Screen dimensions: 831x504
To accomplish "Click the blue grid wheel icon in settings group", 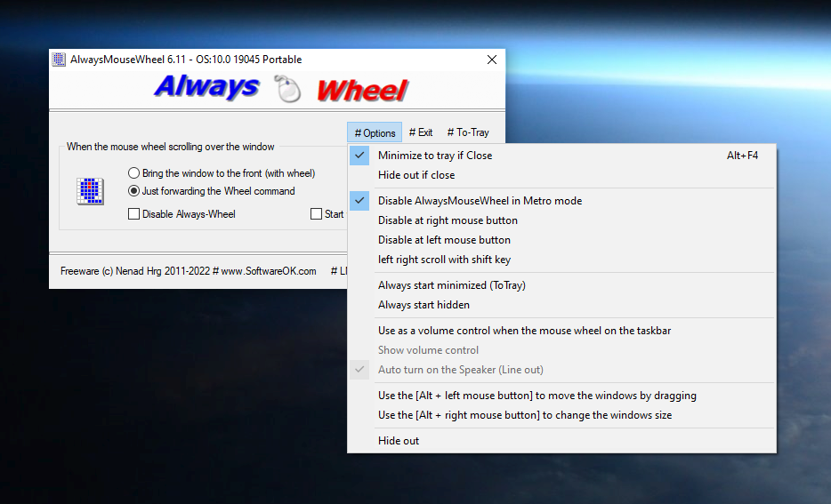I will pos(90,191).
